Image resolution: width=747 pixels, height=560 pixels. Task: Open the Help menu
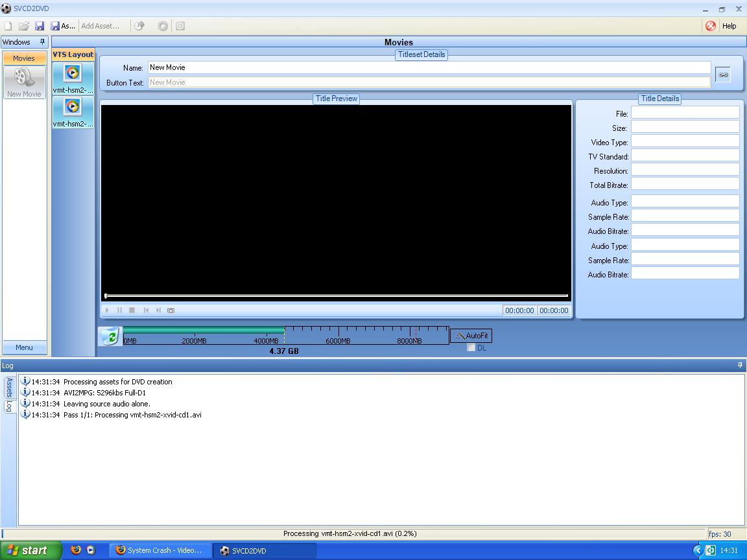point(729,26)
